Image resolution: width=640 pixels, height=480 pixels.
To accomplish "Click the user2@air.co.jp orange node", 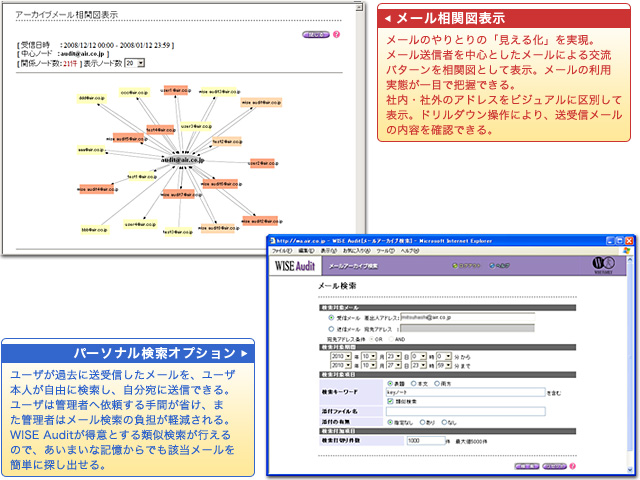I will 262,163.
